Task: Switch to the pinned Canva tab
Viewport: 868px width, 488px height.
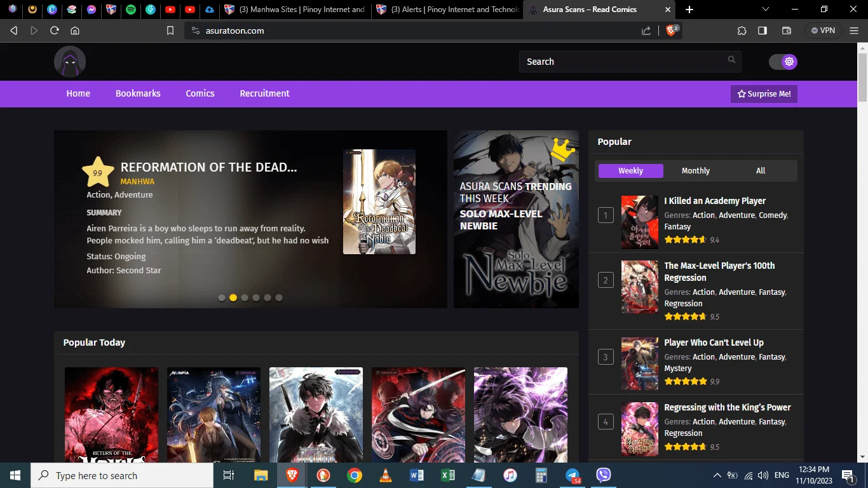Action: 52,10
